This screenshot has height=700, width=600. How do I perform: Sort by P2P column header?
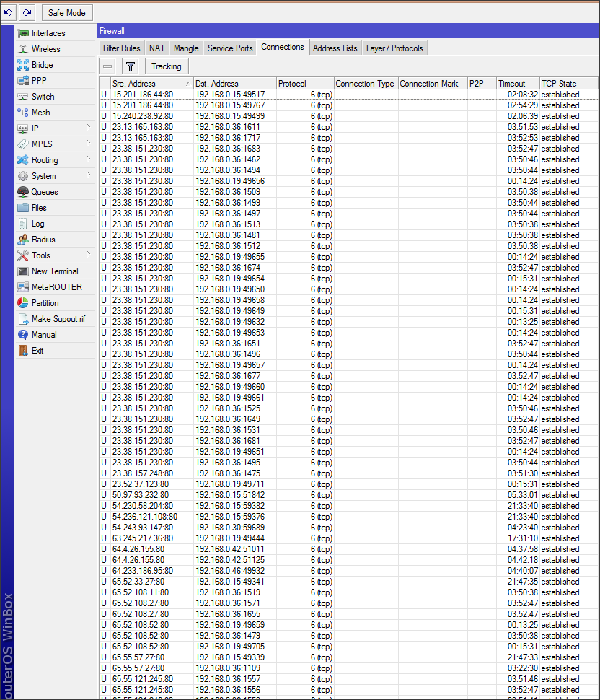click(x=482, y=84)
